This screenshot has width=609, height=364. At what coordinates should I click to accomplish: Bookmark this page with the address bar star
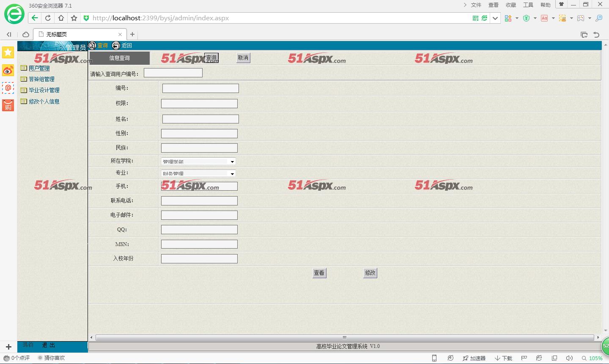(74, 18)
